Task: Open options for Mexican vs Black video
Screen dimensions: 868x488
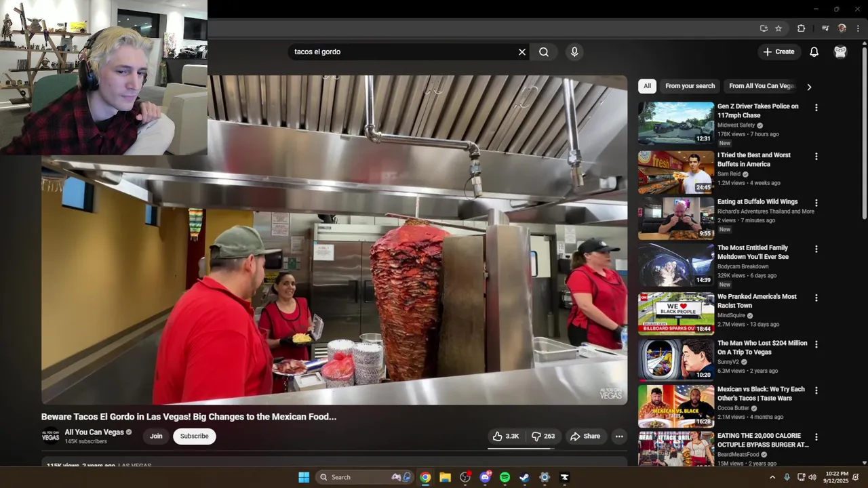Action: pos(816,390)
